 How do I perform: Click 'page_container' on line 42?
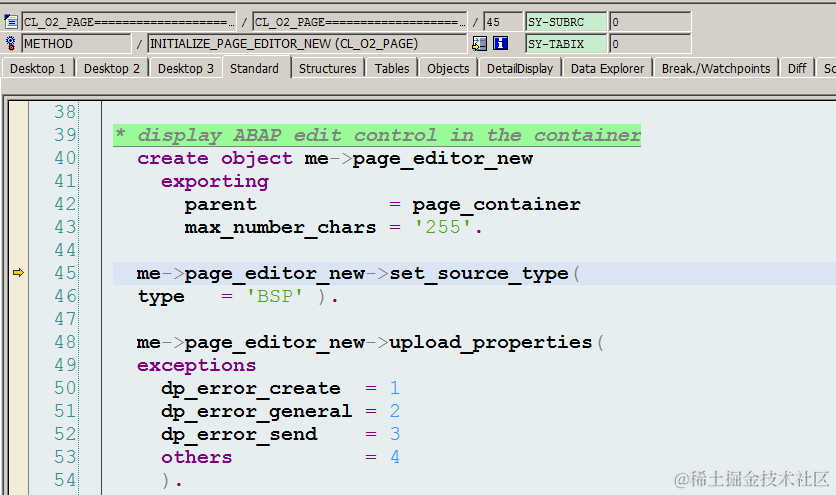[496, 204]
